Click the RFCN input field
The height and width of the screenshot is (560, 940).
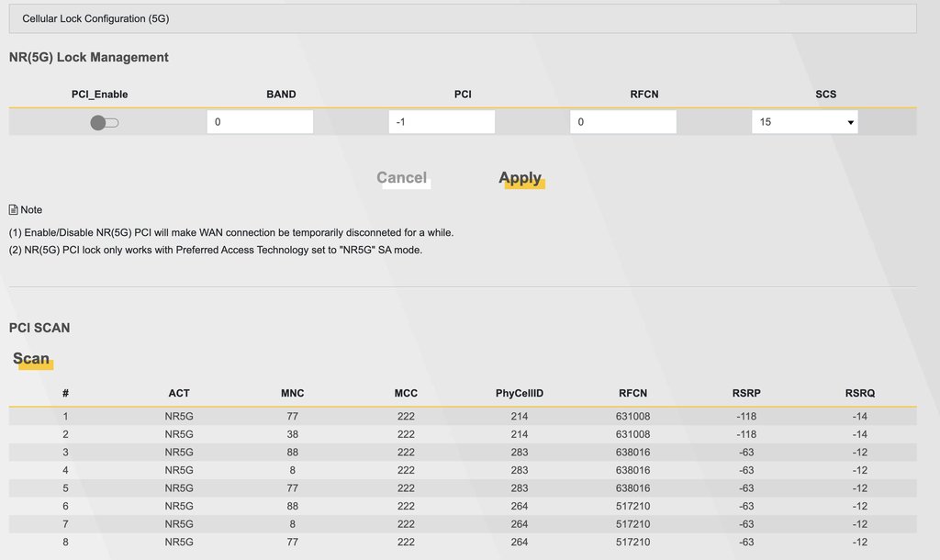pos(622,122)
